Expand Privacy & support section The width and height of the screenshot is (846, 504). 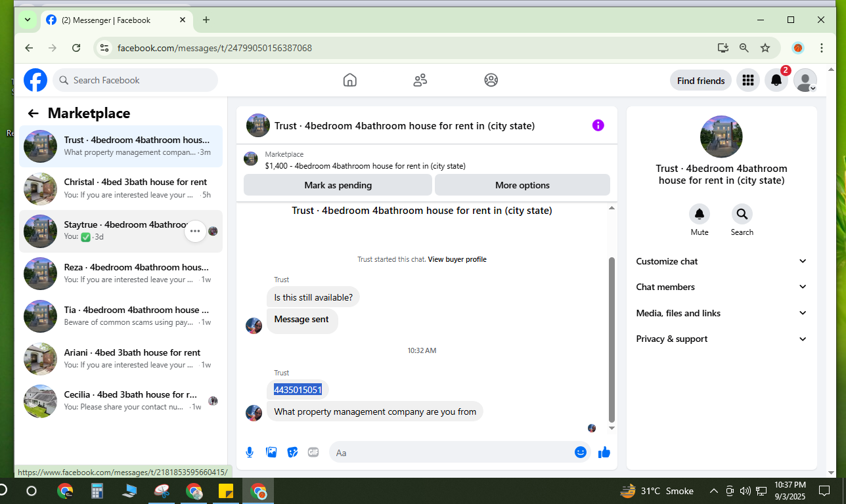721,339
